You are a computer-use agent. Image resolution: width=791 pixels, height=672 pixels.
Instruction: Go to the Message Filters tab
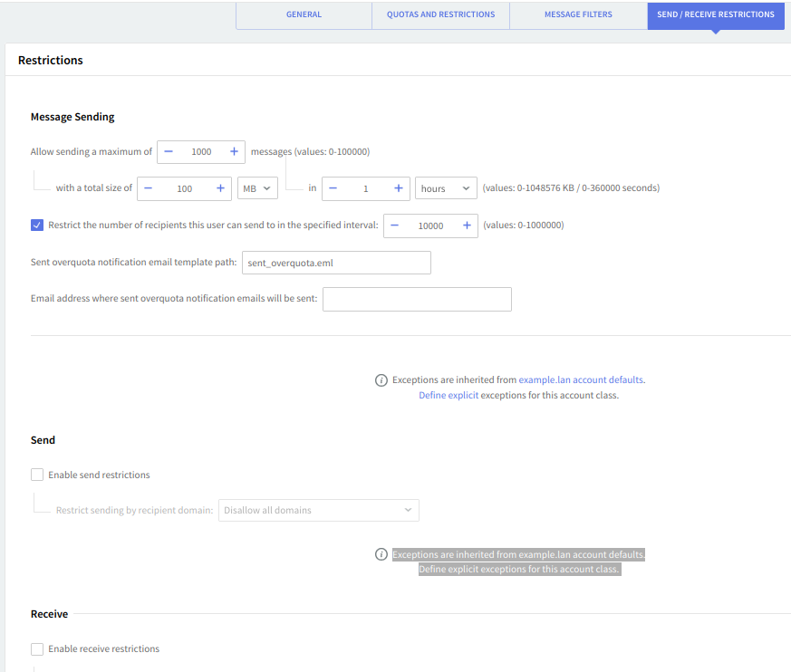pyautogui.click(x=578, y=15)
